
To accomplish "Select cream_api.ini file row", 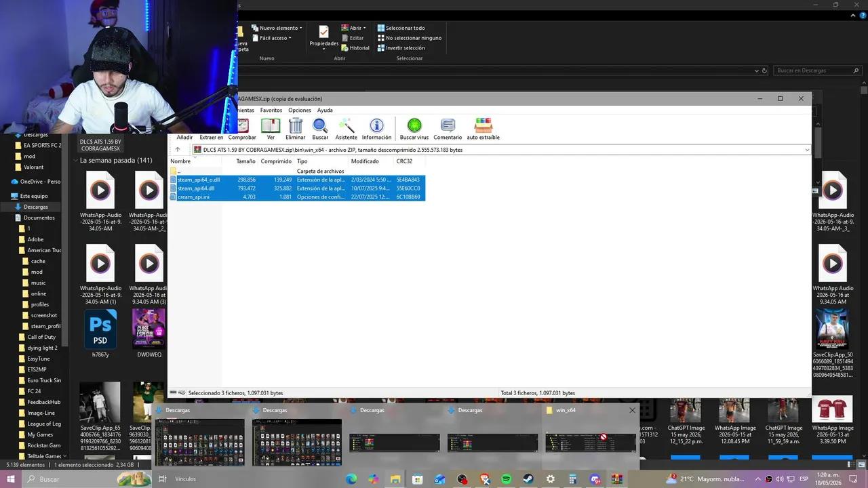I will point(297,197).
